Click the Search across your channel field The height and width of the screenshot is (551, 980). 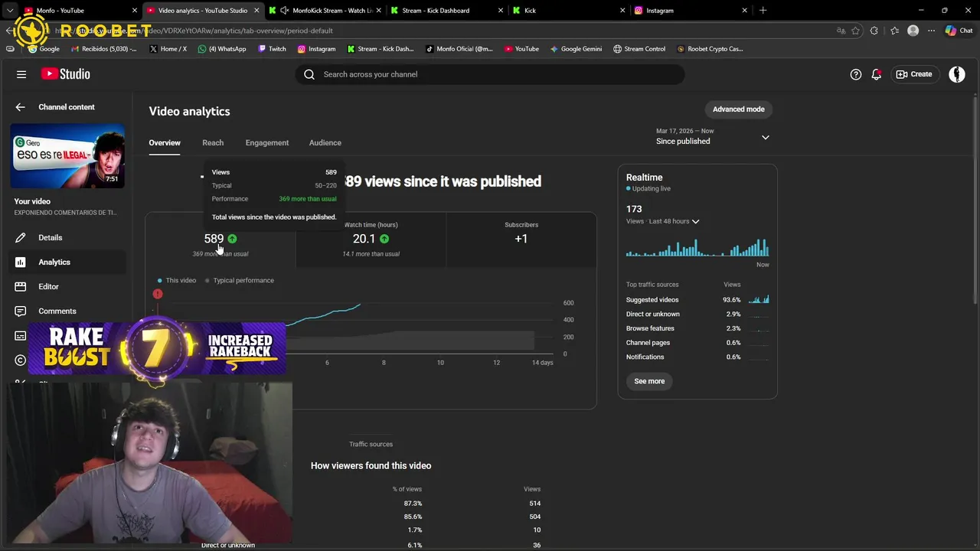pos(490,74)
